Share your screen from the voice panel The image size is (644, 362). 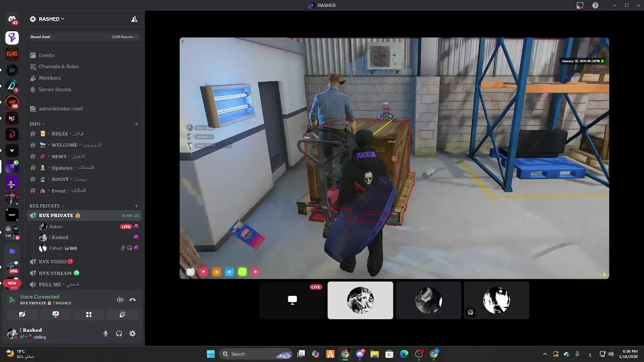coord(56,314)
